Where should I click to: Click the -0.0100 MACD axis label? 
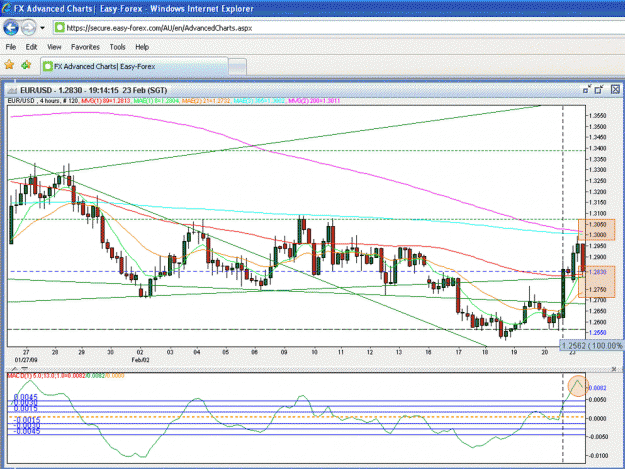pos(598,455)
